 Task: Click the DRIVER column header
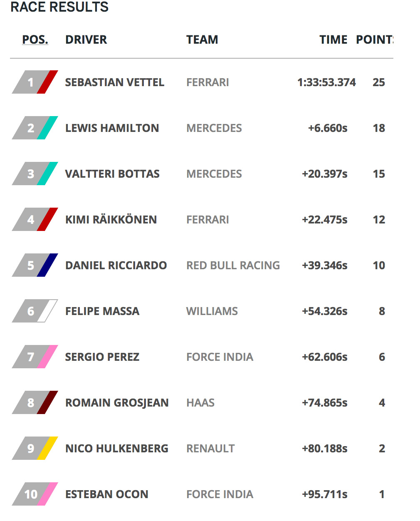86,40
